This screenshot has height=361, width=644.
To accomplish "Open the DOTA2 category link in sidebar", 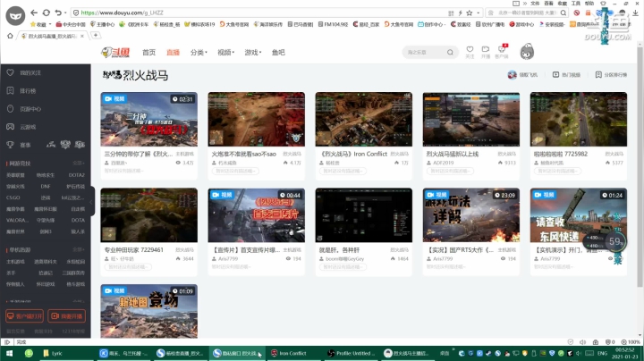I will (76, 175).
